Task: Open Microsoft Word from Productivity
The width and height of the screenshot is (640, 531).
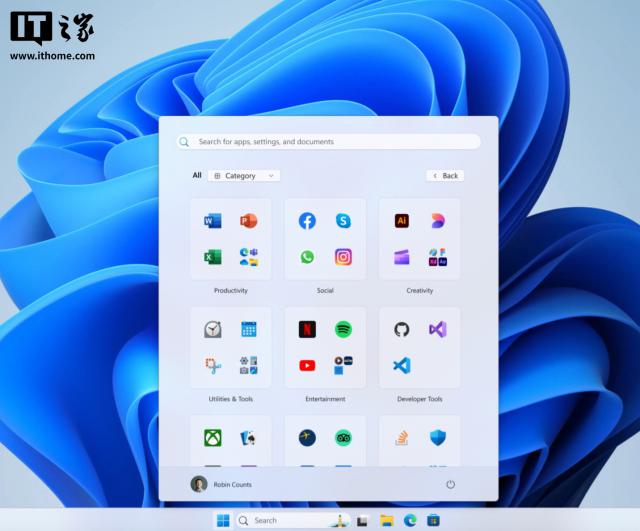Action: pos(213,221)
